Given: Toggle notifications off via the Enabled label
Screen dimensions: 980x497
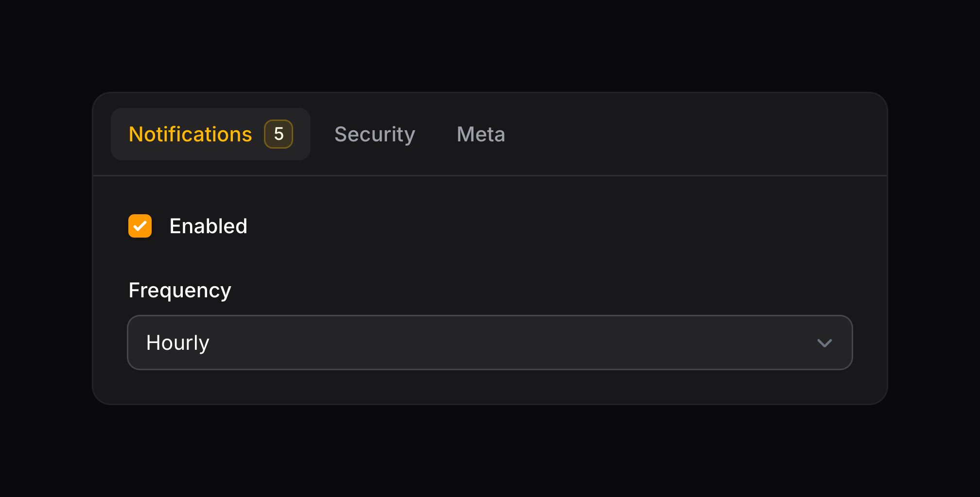Looking at the screenshot, I should click(x=208, y=226).
